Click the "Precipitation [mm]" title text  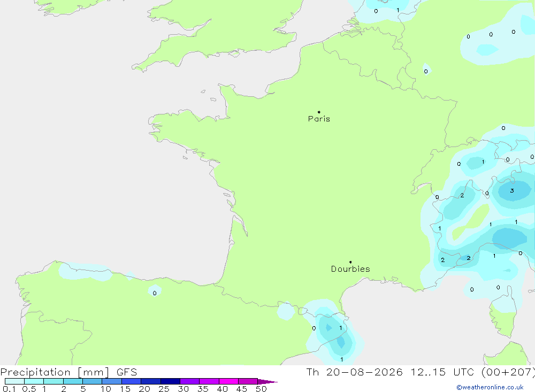55,372
